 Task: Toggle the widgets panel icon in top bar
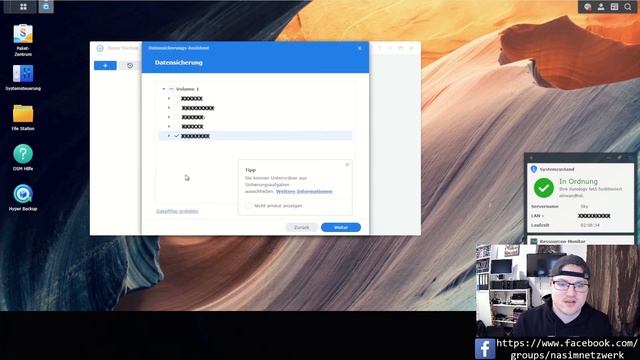614,7
